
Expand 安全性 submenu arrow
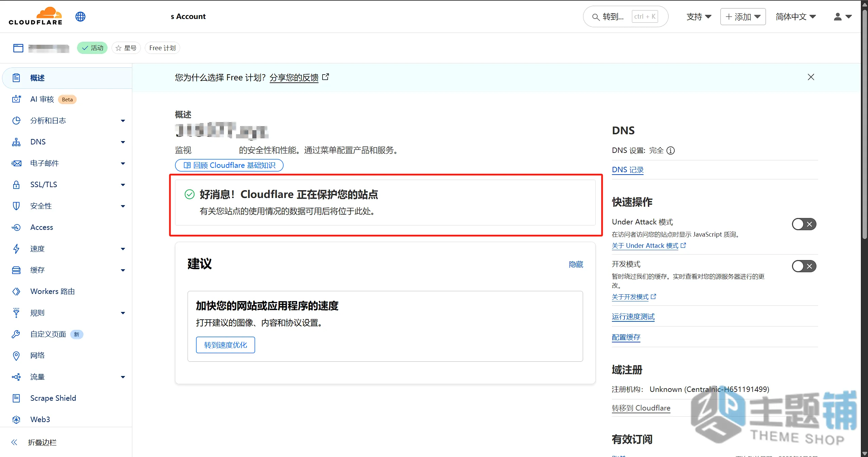click(123, 206)
